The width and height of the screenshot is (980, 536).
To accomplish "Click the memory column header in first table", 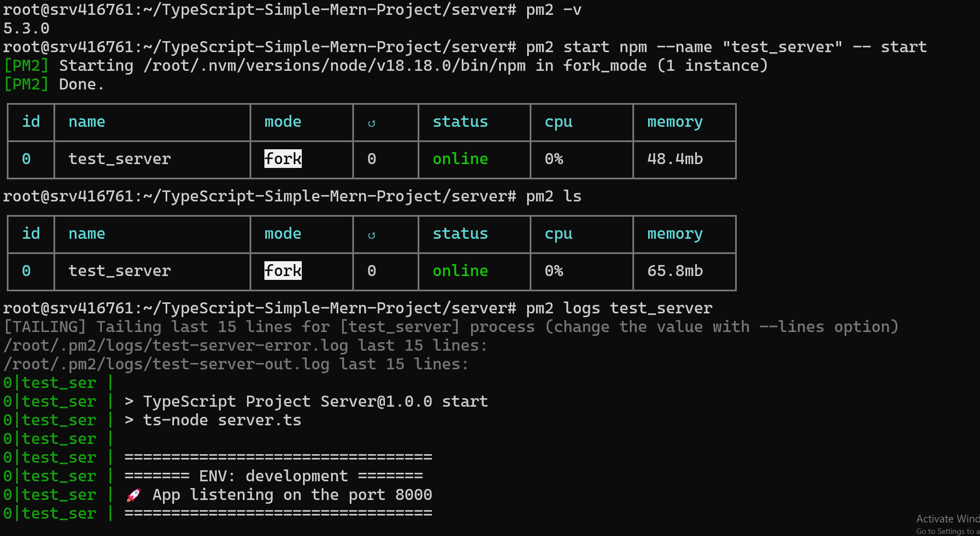I will click(675, 122).
